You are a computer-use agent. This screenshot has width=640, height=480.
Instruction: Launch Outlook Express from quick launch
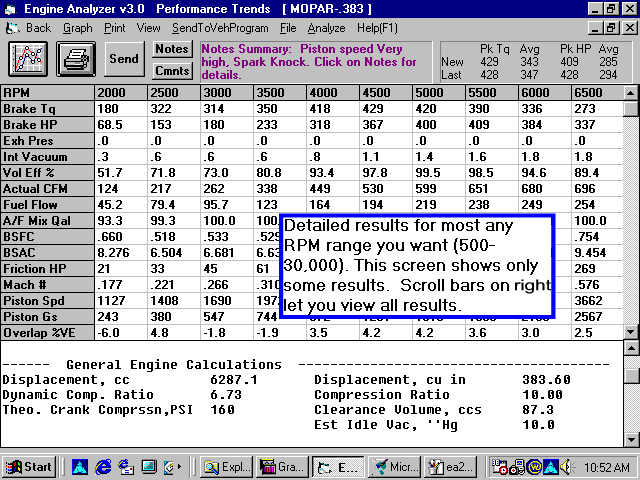(x=126, y=467)
